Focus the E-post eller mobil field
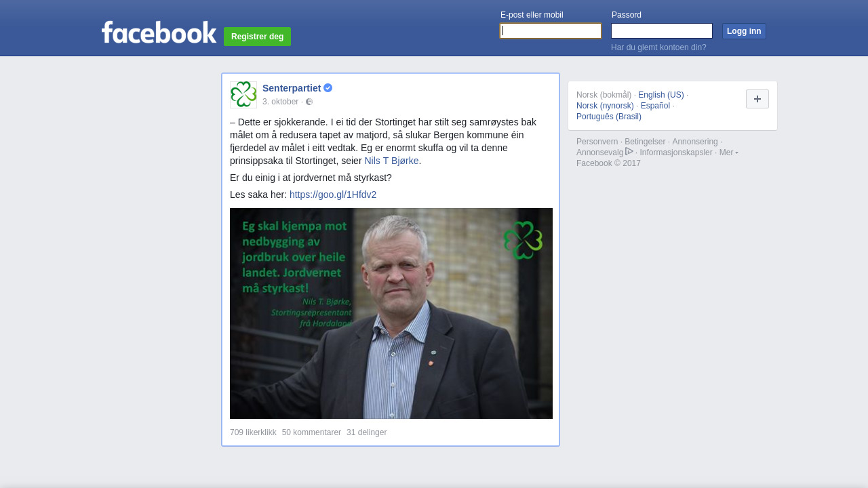 (551, 31)
